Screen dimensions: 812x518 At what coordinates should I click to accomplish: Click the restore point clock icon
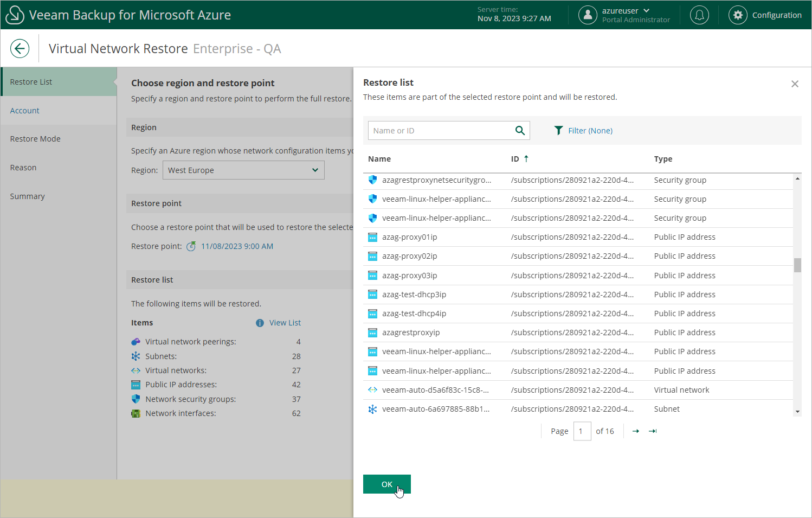[191, 246]
